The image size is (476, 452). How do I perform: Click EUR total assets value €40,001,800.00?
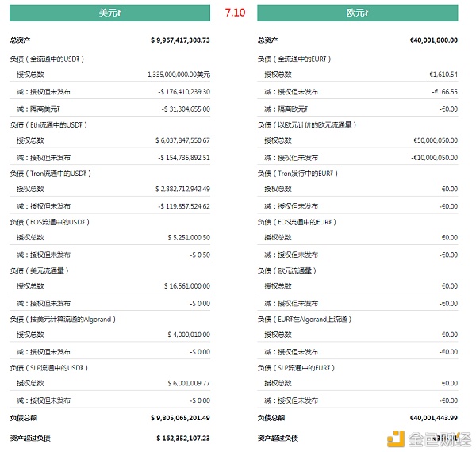(x=434, y=40)
